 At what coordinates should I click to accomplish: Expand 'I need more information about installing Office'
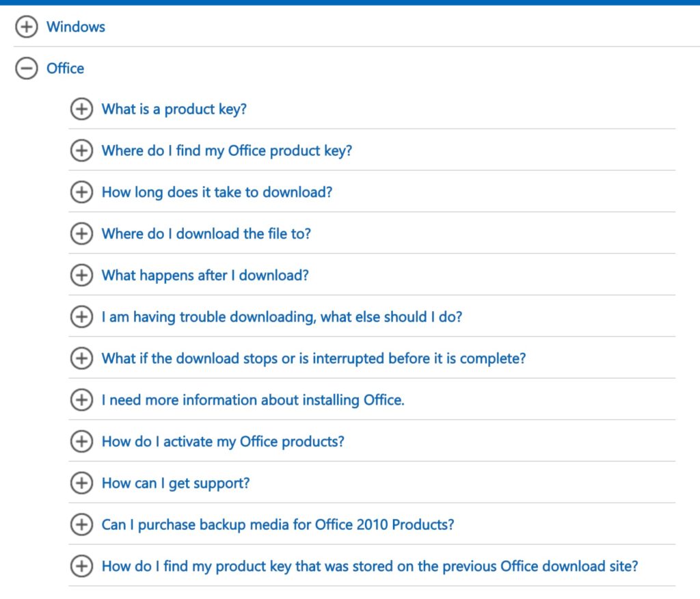coord(253,400)
